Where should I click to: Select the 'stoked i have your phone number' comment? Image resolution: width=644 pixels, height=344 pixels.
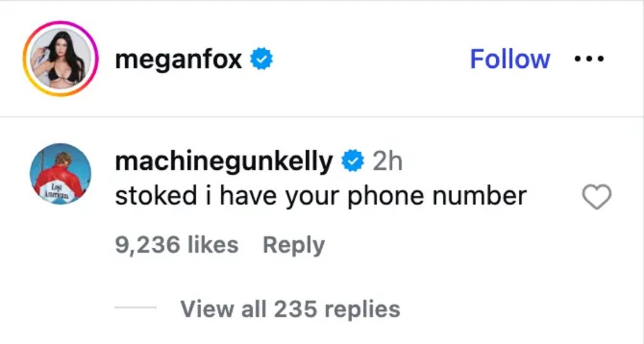pos(321,196)
